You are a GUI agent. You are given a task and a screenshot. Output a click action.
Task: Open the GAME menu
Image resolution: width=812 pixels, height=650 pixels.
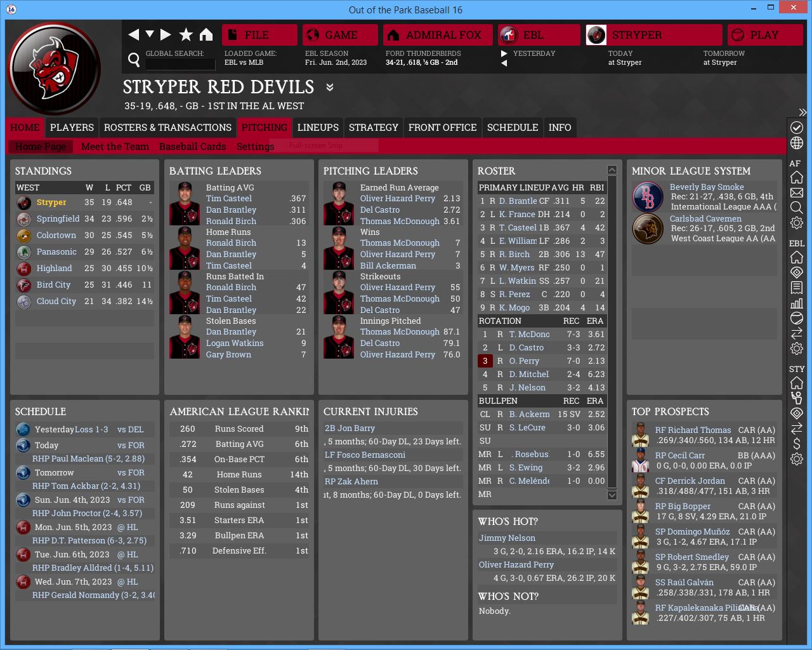(x=340, y=35)
